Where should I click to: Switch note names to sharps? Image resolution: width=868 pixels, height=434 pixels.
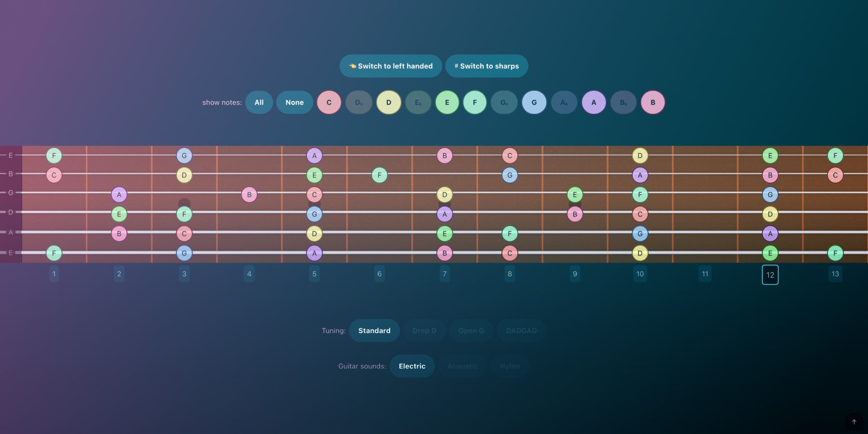tap(487, 66)
